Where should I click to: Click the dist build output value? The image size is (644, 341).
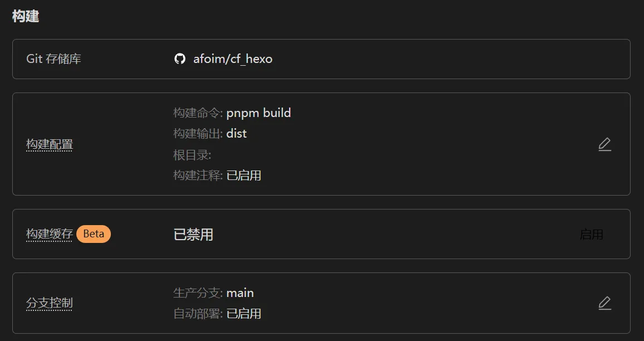coord(236,133)
